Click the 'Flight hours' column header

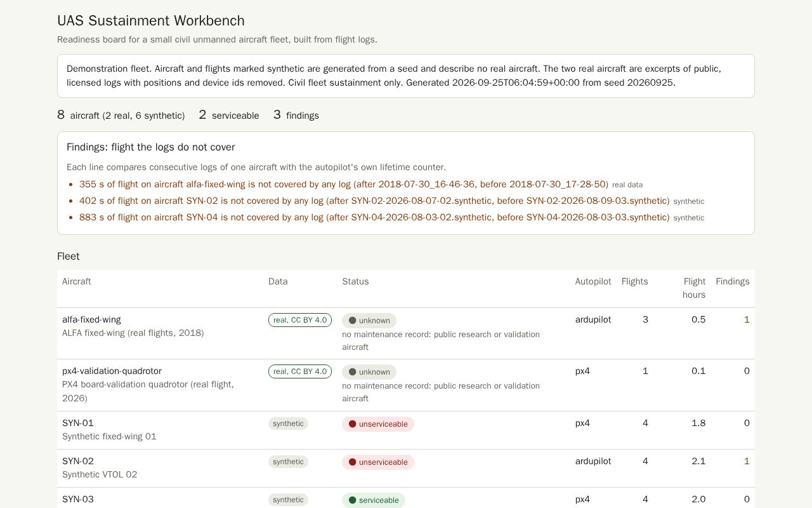[x=694, y=288]
